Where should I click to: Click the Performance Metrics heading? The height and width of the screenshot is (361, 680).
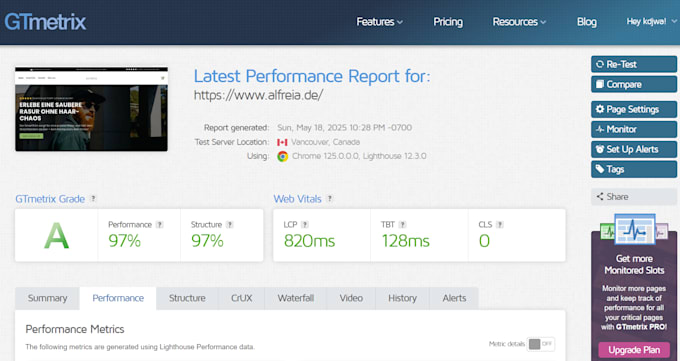75,329
